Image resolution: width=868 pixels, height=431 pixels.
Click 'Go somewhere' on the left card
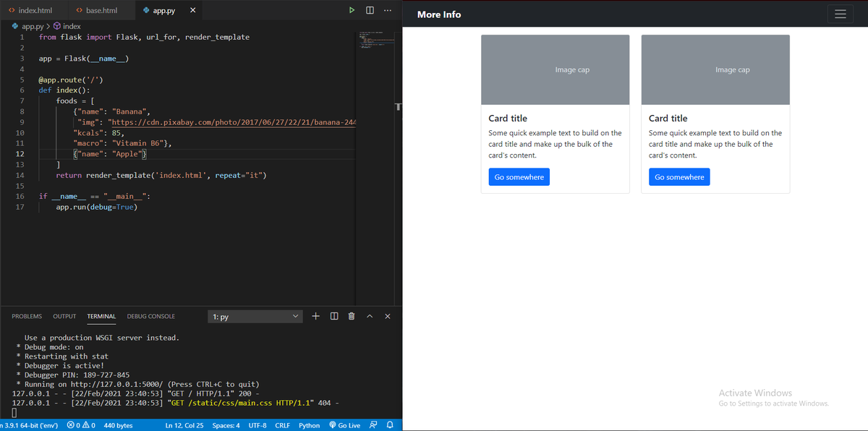[519, 177]
